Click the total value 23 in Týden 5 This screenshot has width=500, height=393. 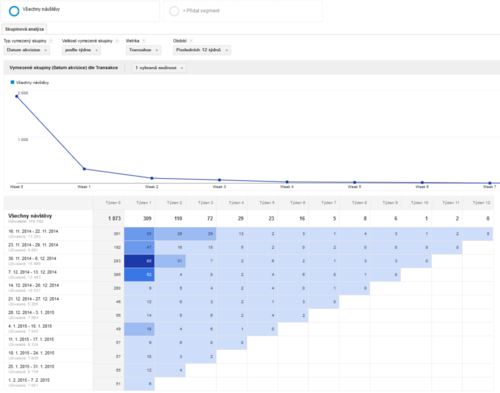[x=271, y=219]
